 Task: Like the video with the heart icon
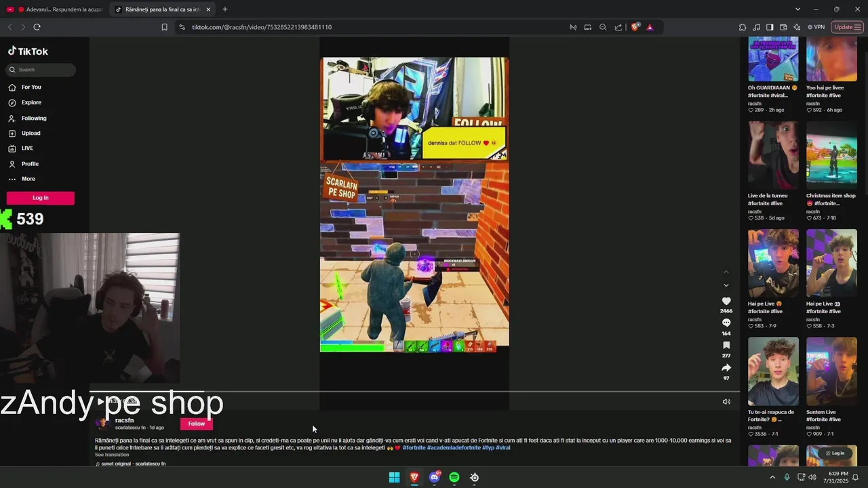pos(726,301)
